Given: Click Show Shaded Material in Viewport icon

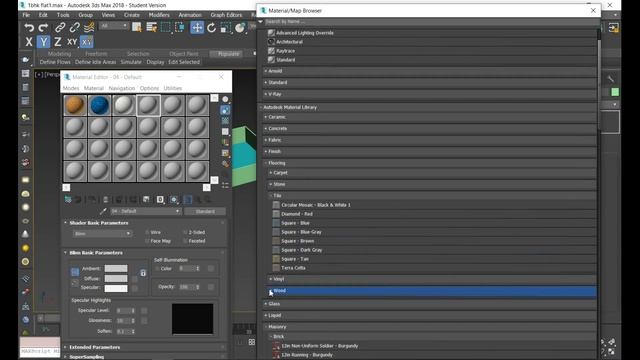Looking at the screenshot, I should 174,200.
